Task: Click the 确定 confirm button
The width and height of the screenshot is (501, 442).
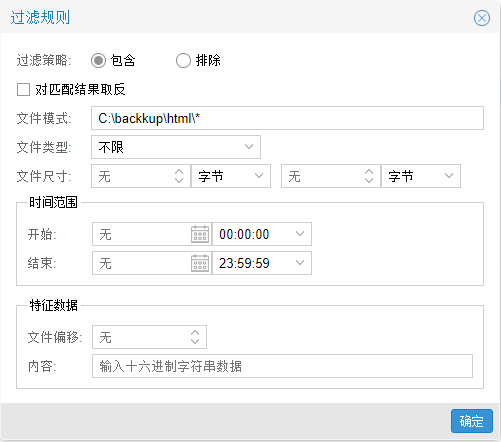Action: coord(472,421)
